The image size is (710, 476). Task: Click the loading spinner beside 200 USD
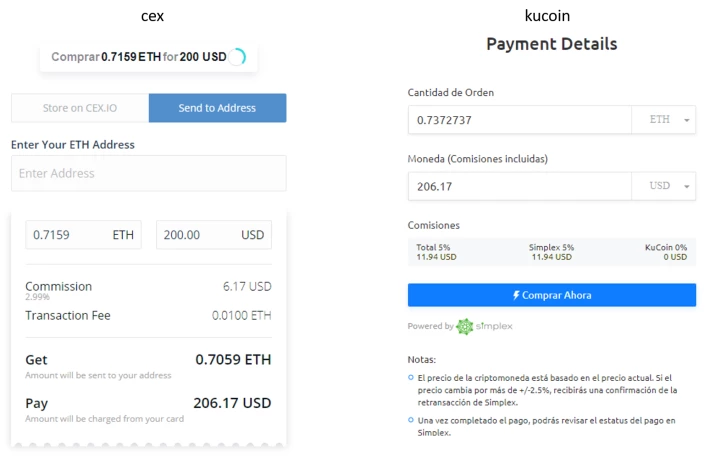pos(237,57)
